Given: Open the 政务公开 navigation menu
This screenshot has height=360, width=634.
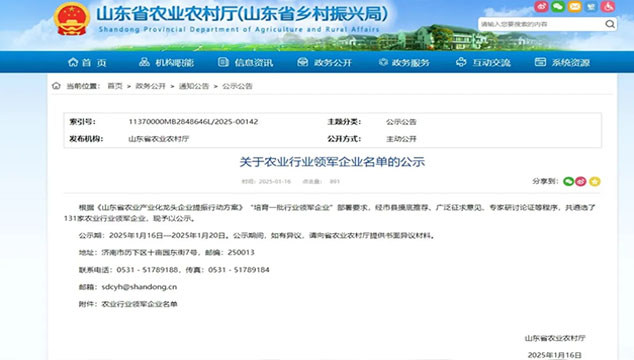Looking at the screenshot, I should (325, 62).
